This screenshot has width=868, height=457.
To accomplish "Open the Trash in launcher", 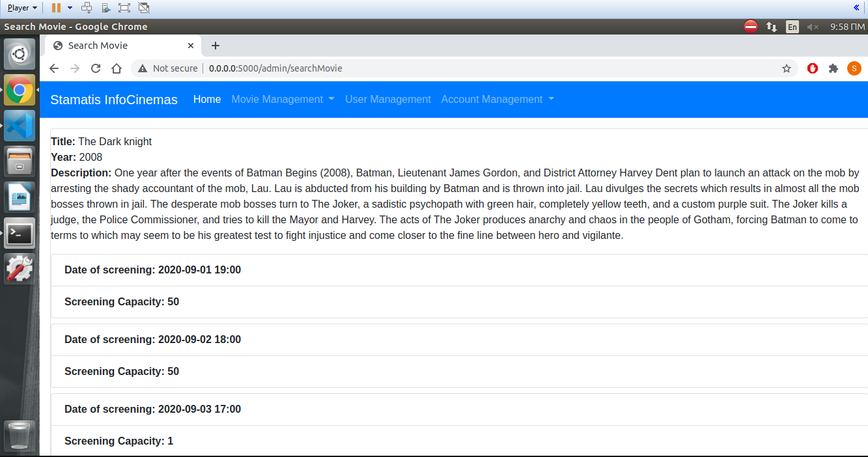I will pyautogui.click(x=20, y=436).
